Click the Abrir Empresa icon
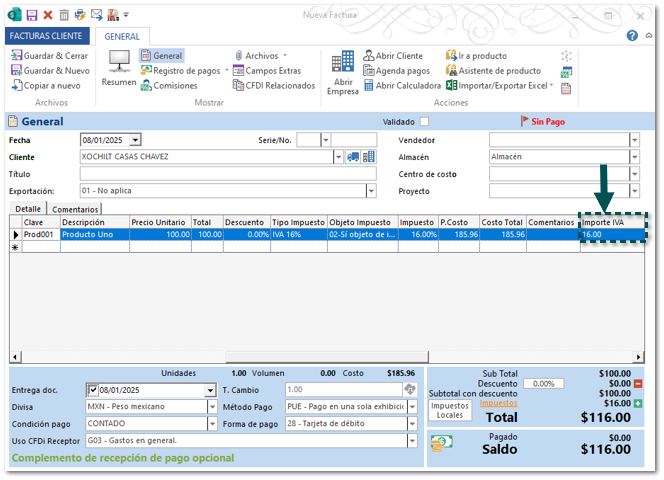664x480 pixels. coord(342,71)
